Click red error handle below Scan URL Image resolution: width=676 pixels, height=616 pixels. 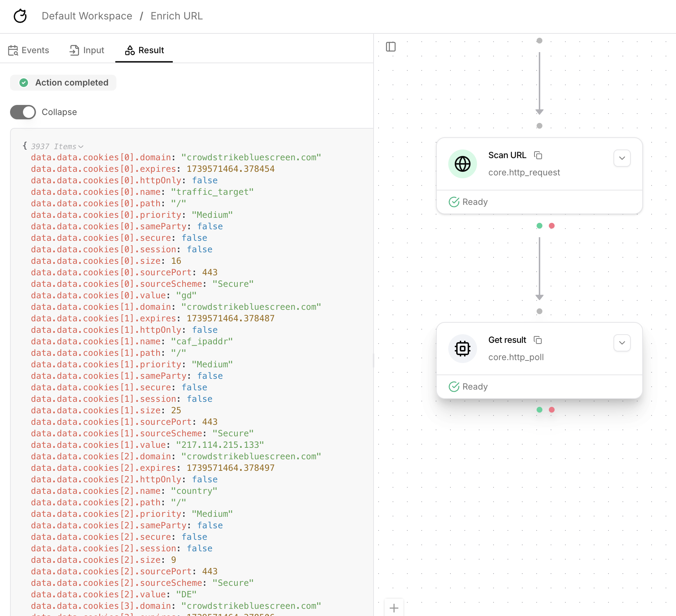[552, 226]
